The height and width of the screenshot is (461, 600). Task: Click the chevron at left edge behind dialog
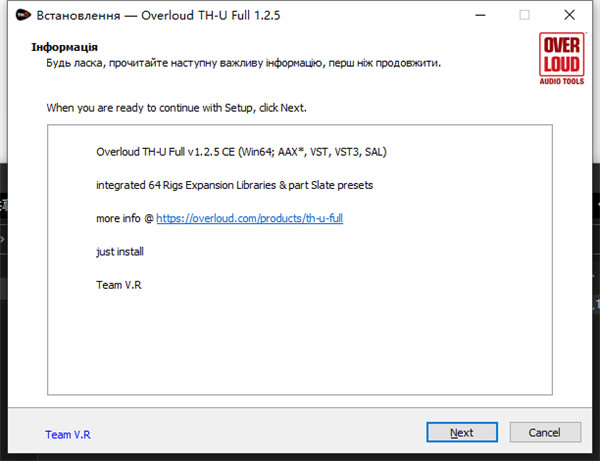pyautogui.click(x=2, y=239)
